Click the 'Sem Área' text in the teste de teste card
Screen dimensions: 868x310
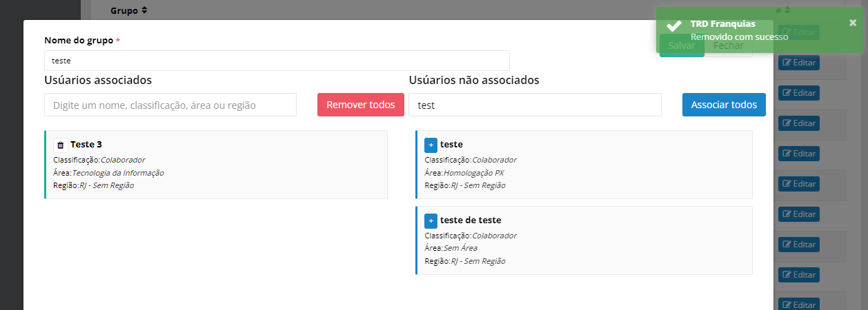(x=460, y=248)
